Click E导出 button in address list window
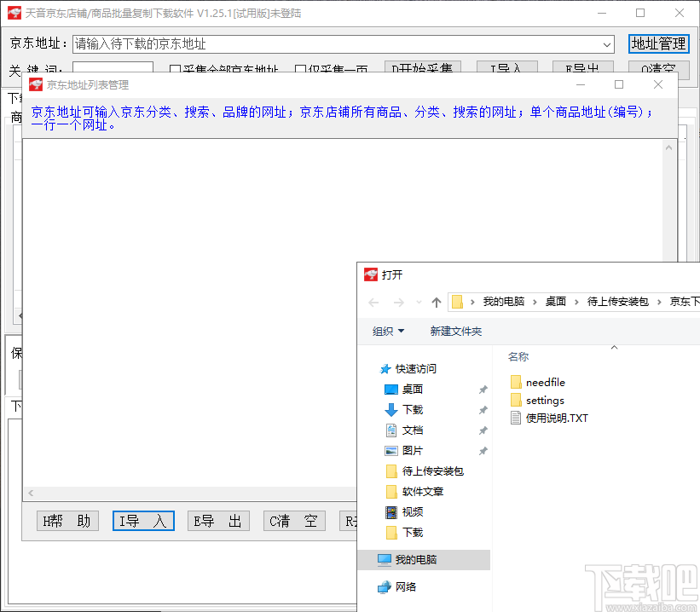Screen dimensions: 700x612 point(218,521)
